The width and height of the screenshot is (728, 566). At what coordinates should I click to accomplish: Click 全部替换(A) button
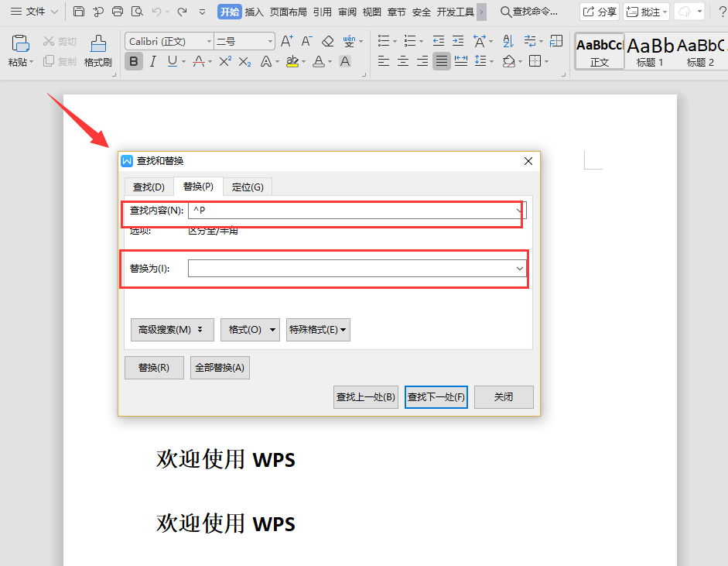[220, 368]
